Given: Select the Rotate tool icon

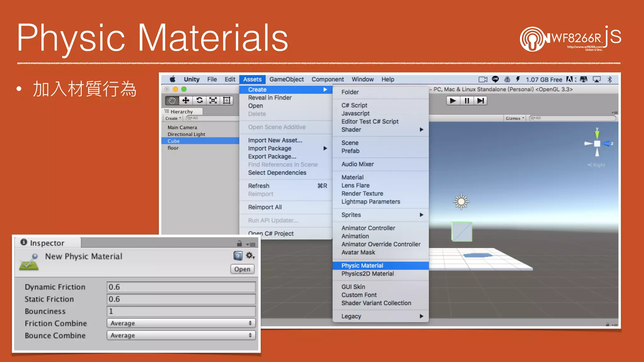Looking at the screenshot, I should point(199,101).
